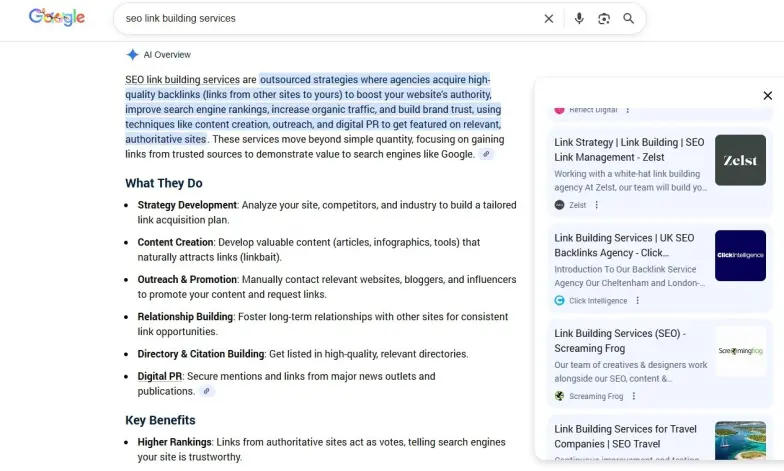The height and width of the screenshot is (471, 784).
Task: Click the Screaming Frog logo thumbnail
Action: [x=740, y=351]
